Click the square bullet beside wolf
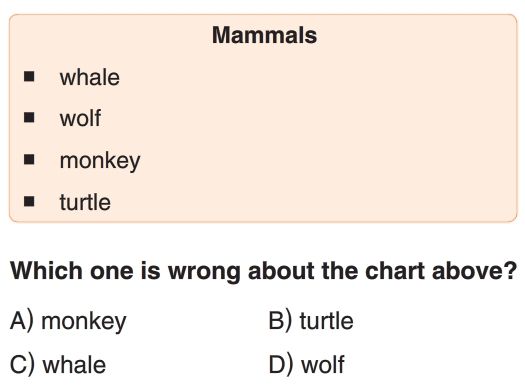The image size is (525, 387). coord(29,117)
